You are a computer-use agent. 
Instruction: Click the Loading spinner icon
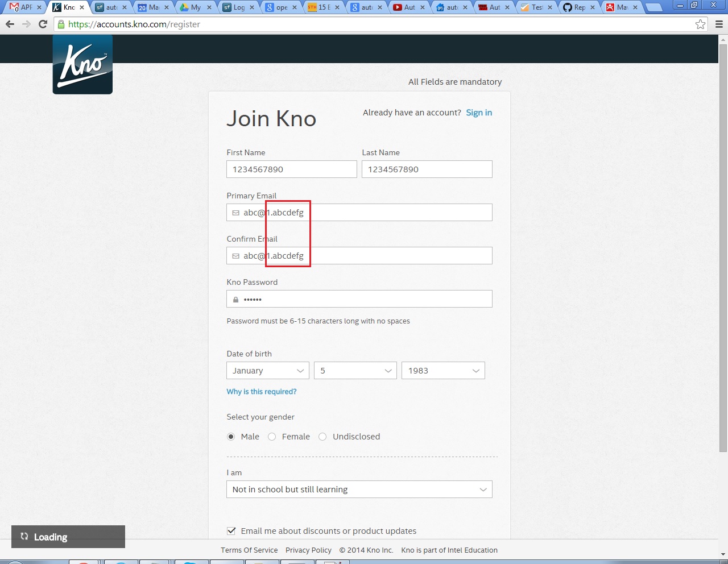[x=24, y=536]
